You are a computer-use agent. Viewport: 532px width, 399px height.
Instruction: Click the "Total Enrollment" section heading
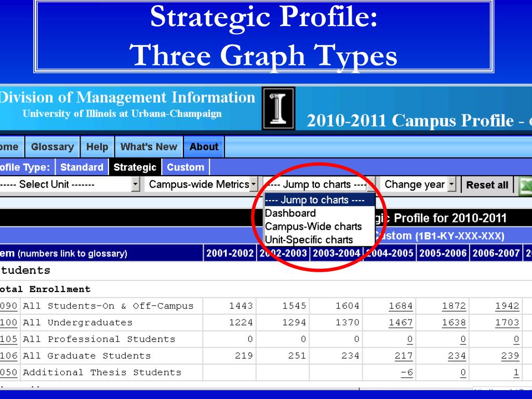(x=45, y=289)
